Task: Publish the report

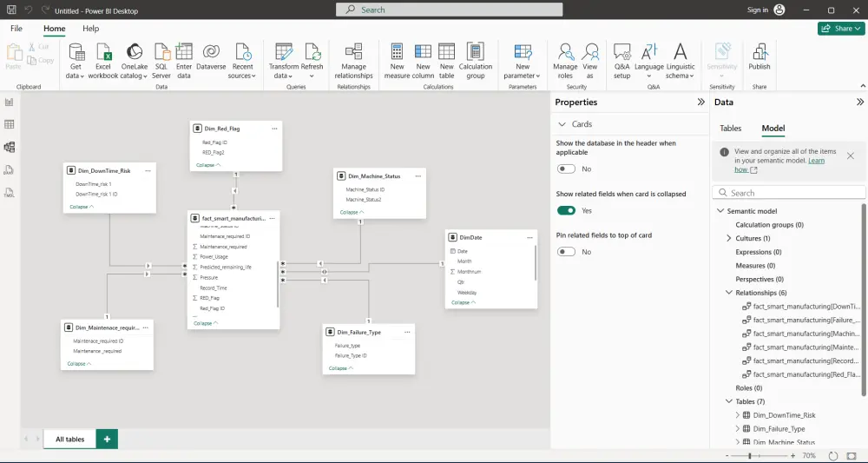Action: [x=759, y=56]
